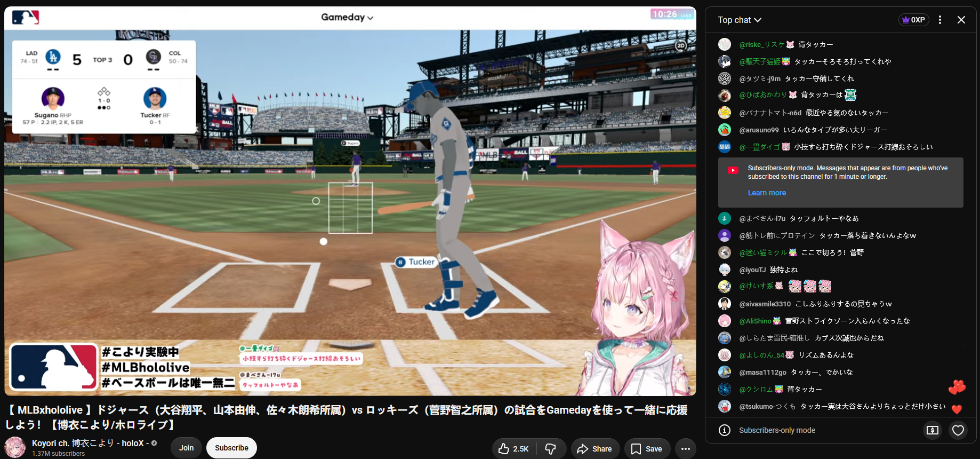Open more actions menu below the video
The height and width of the screenshot is (459, 980).
click(x=686, y=449)
